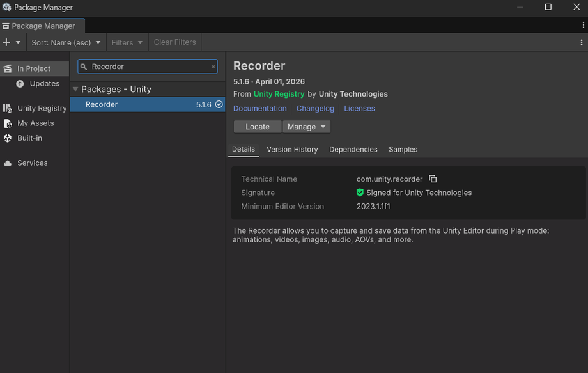Switch to the Details tab
Screen dimensions: 588x373
[x=244, y=149]
